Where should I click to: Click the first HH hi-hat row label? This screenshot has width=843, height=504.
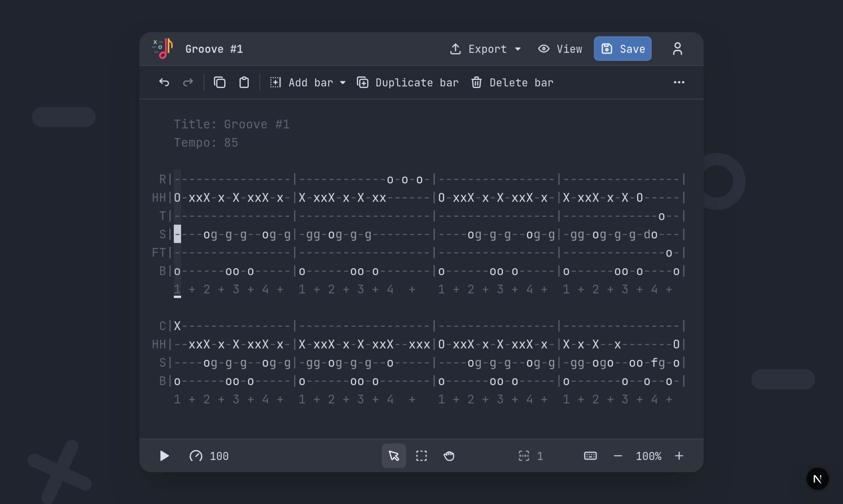159,197
